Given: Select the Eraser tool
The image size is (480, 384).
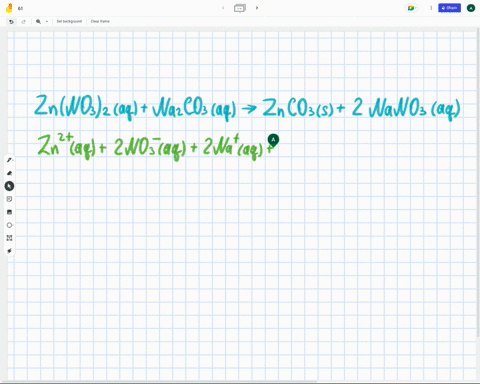Looking at the screenshot, I should (x=9, y=173).
